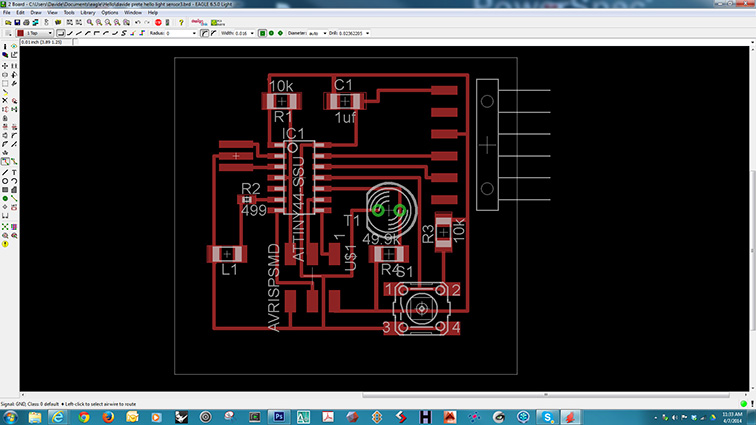Select the octagon via shape
This screenshot has height=425, width=756.
[x=280, y=33]
